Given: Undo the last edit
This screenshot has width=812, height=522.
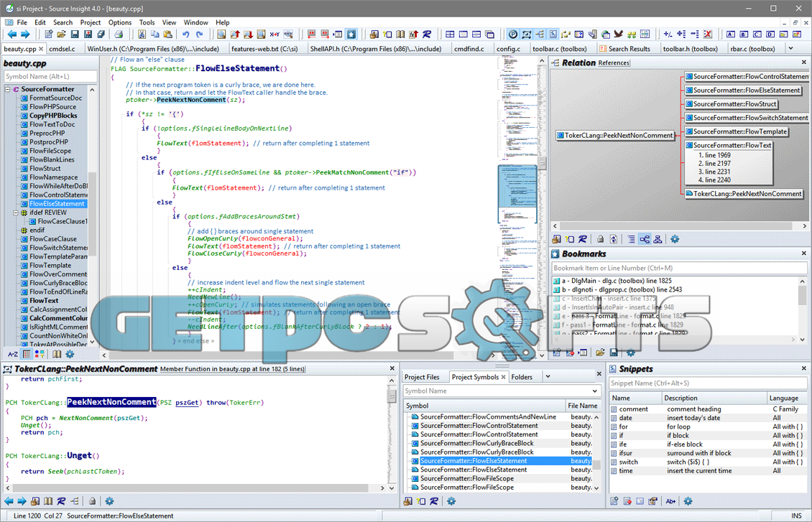Looking at the screenshot, I should [186, 34].
